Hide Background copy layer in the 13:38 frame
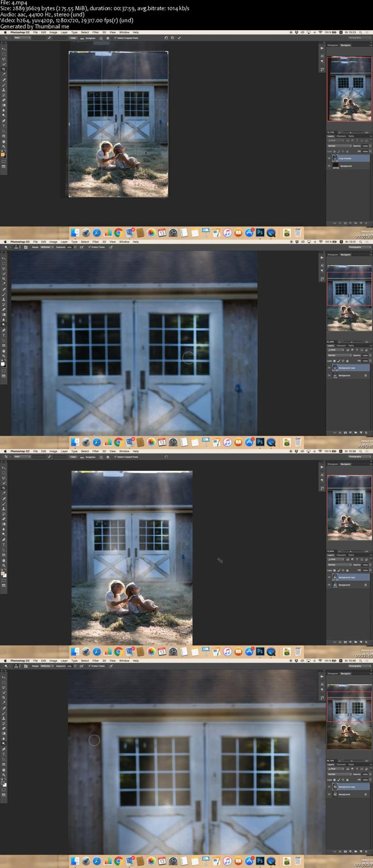Viewport: 373px width, 868px height. [329, 577]
